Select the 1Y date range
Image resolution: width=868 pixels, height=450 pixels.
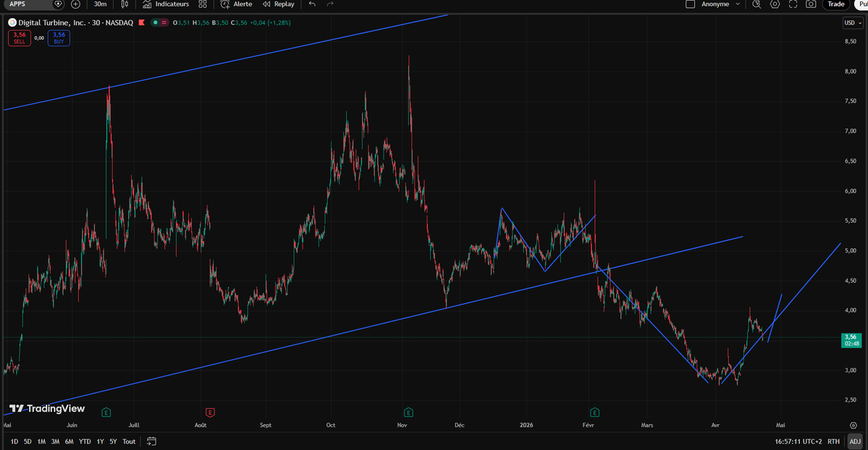tap(100, 442)
